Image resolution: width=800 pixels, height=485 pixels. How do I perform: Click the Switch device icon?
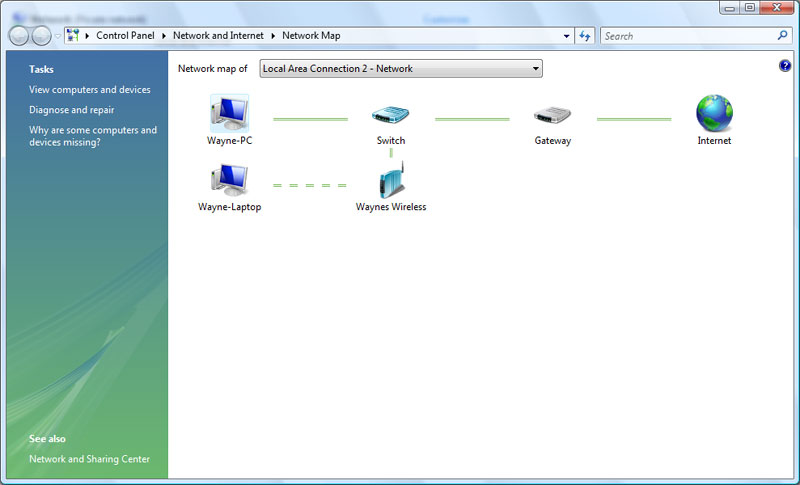390,114
